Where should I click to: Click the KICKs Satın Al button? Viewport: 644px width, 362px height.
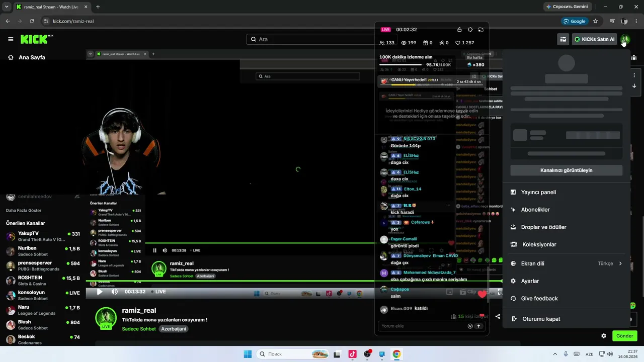tap(595, 39)
